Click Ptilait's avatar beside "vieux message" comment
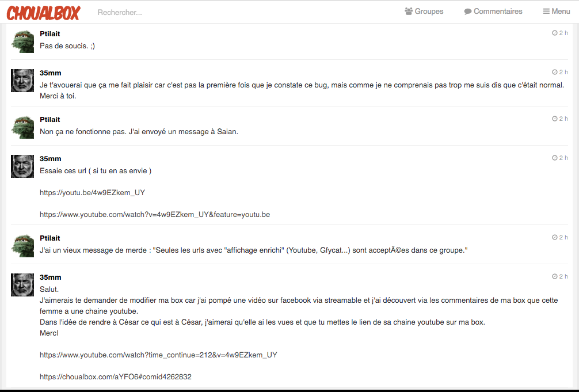579x392 pixels. 23,245
